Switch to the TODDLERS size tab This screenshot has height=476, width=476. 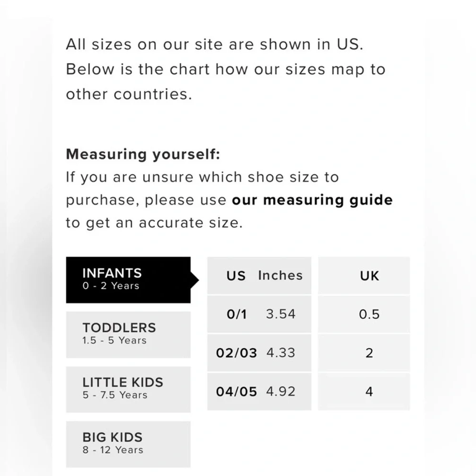point(128,334)
